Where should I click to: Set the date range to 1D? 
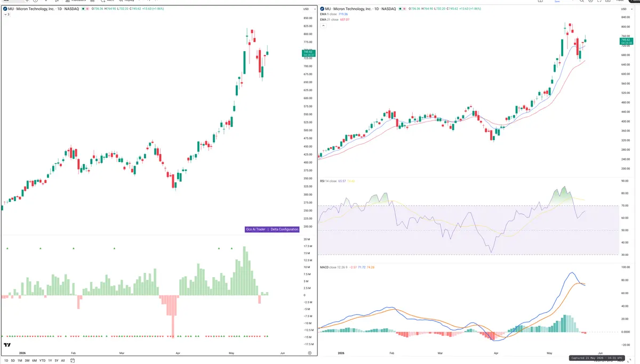(x=6, y=361)
